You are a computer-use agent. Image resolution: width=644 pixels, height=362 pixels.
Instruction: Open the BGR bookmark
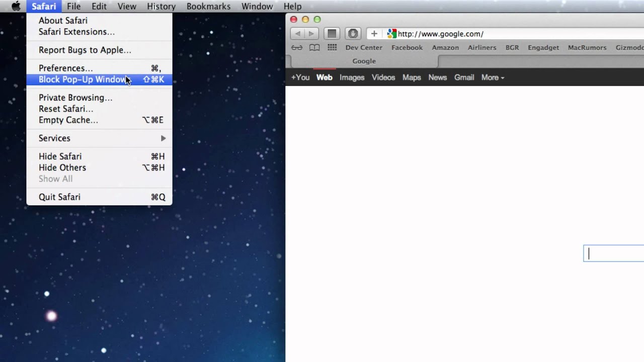(512, 48)
